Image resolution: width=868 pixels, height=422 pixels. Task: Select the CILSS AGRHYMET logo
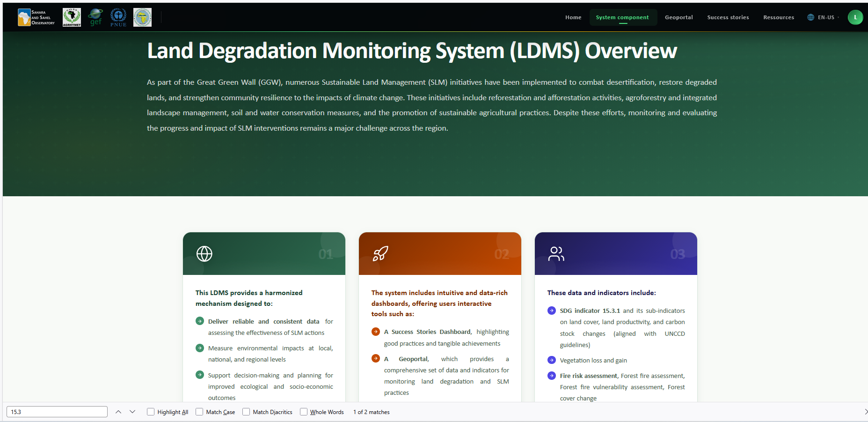(x=72, y=17)
